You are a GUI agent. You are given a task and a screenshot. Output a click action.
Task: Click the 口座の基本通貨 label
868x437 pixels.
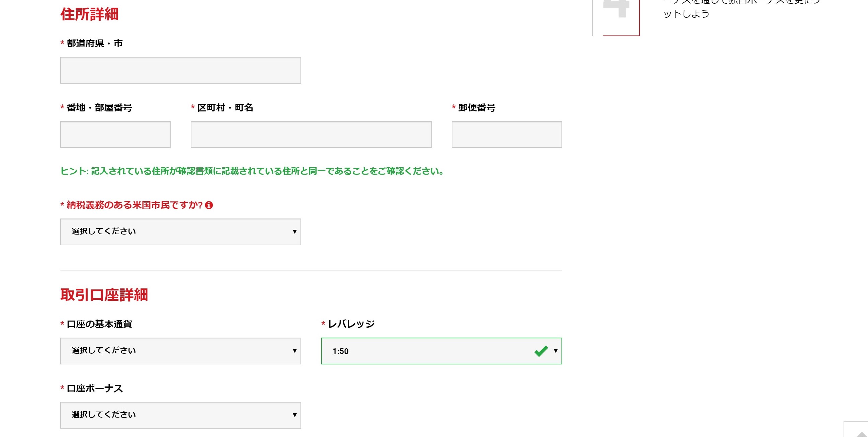point(99,324)
